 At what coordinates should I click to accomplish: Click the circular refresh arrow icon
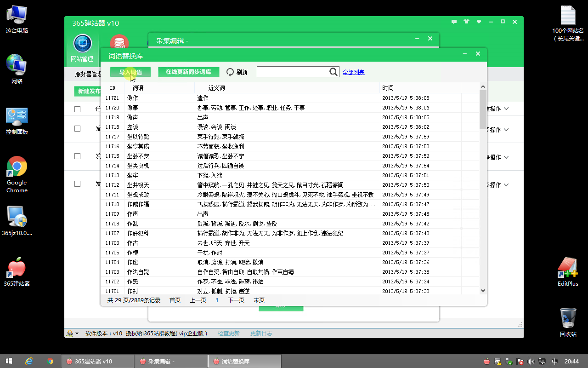(x=230, y=72)
